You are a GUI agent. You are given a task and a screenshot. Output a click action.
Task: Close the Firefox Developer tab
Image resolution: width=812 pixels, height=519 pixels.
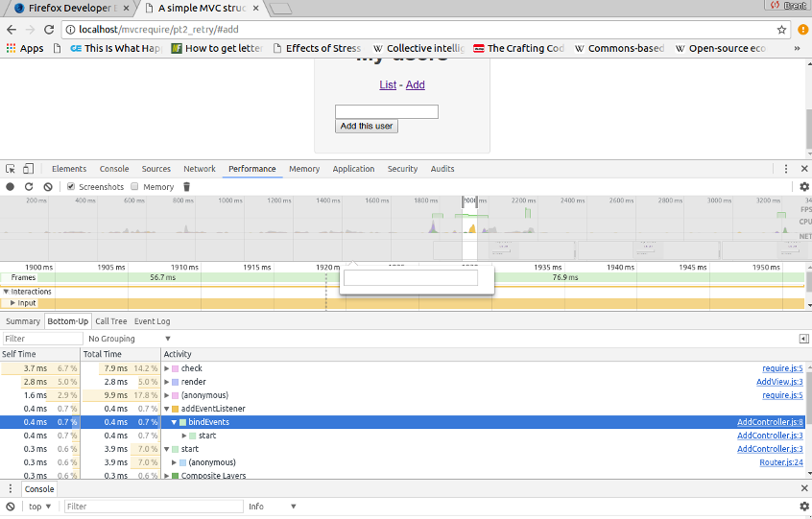coord(126,9)
